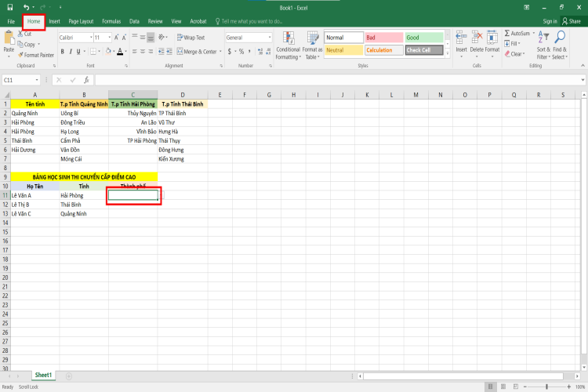Click the Increase Indent icon
The image size is (588, 392).
tap(169, 52)
